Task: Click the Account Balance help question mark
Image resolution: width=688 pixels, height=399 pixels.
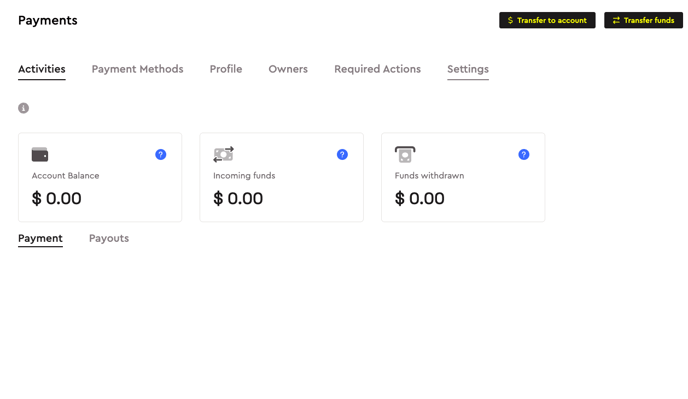Action: [x=161, y=155]
